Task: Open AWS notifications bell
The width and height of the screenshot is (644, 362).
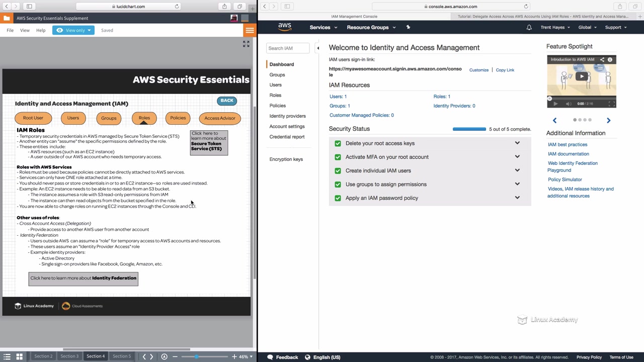Action: pyautogui.click(x=529, y=27)
